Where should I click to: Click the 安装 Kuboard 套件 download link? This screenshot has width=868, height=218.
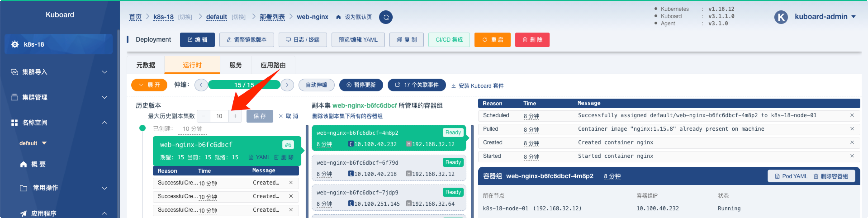477,85
